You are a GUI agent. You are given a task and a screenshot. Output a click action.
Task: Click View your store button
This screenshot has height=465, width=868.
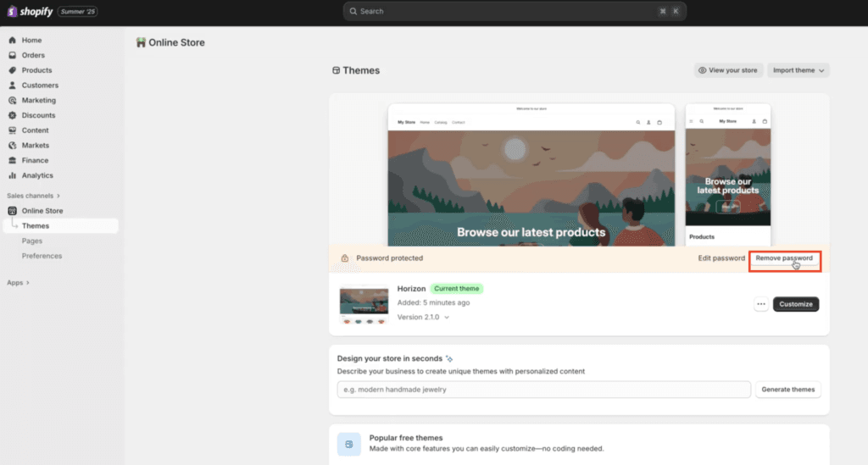728,70
